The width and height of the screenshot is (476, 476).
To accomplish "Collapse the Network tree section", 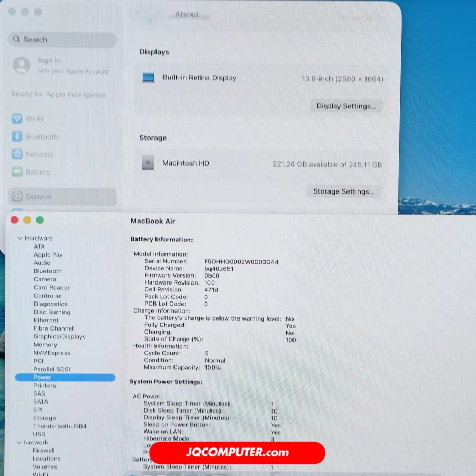I will 19,443.
